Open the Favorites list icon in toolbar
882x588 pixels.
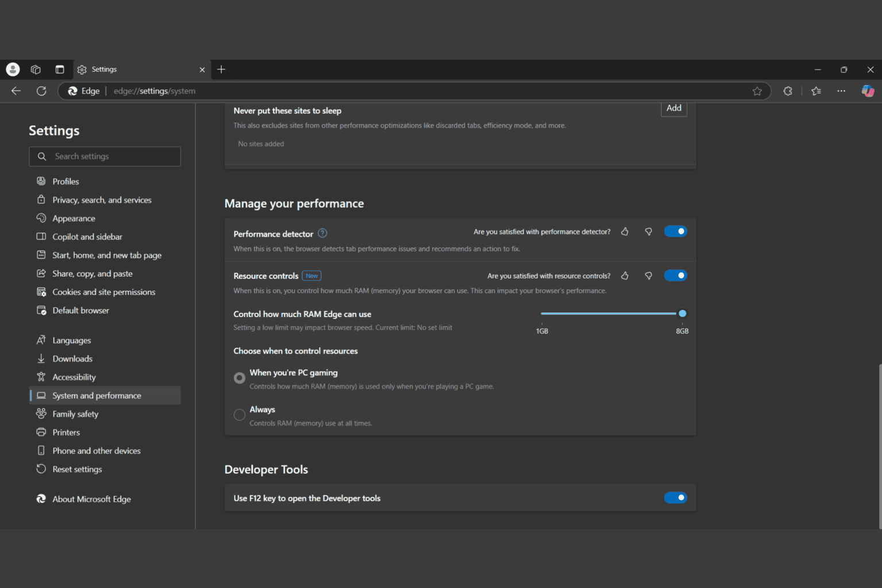(x=816, y=91)
